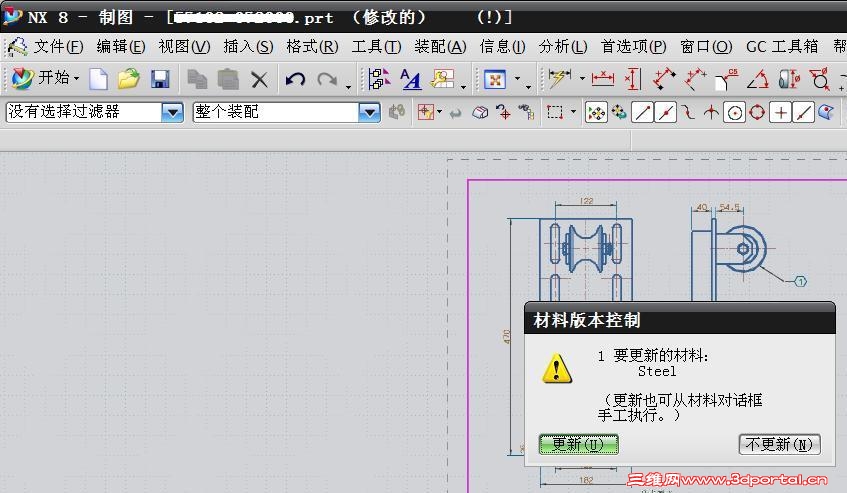
Task: Toggle the arc center snap
Action: click(x=734, y=113)
